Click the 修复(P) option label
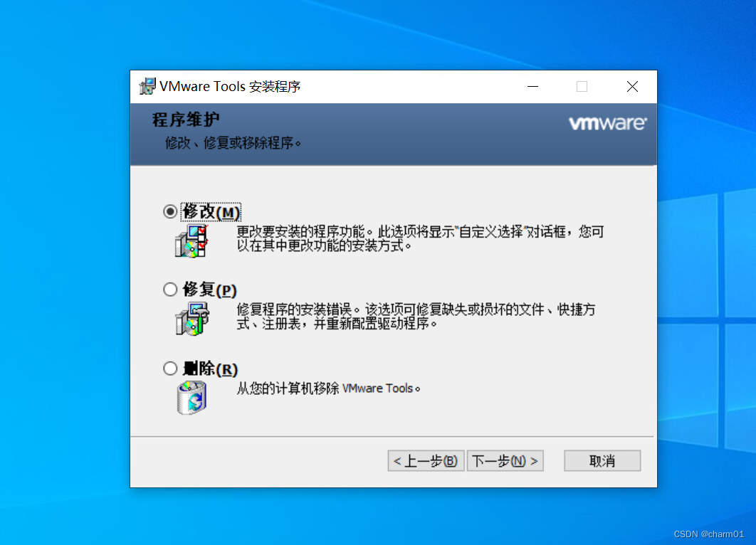This screenshot has width=756, height=545. 210,290
